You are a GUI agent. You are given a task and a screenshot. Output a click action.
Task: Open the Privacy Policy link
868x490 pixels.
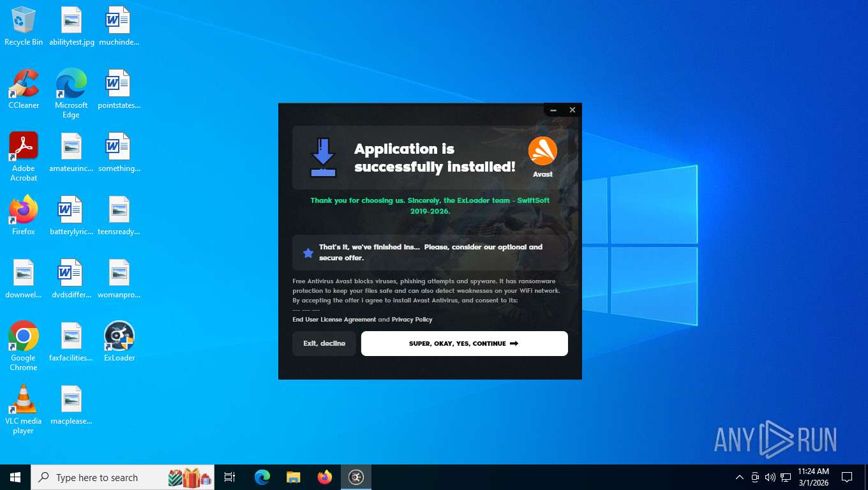click(x=412, y=320)
